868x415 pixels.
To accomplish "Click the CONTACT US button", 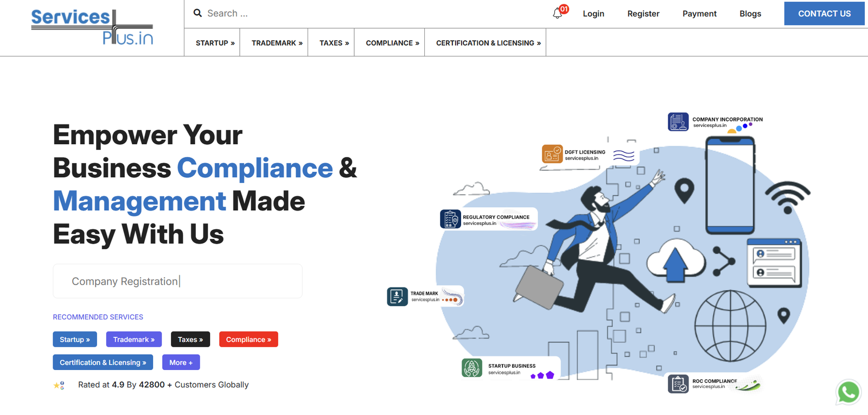I will (x=824, y=14).
